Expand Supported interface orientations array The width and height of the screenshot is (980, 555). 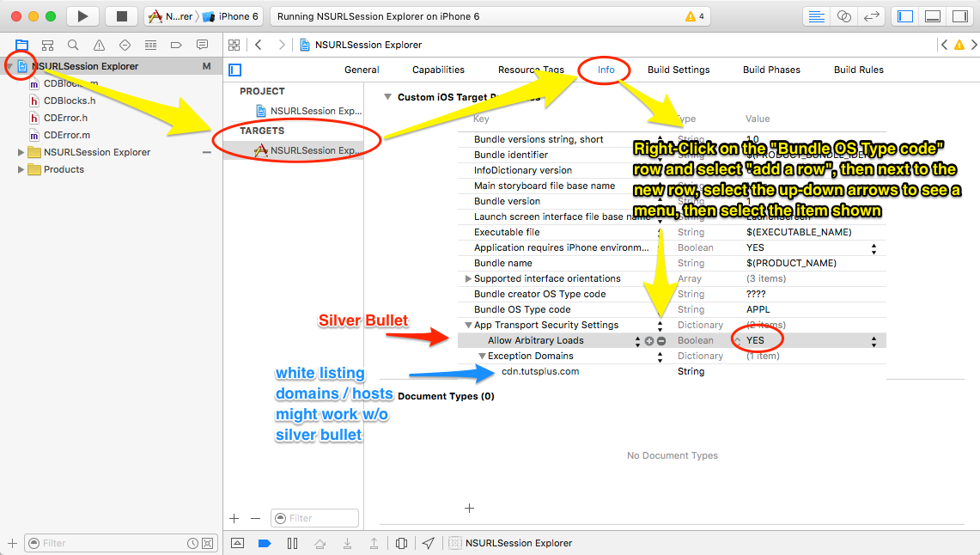(x=468, y=277)
